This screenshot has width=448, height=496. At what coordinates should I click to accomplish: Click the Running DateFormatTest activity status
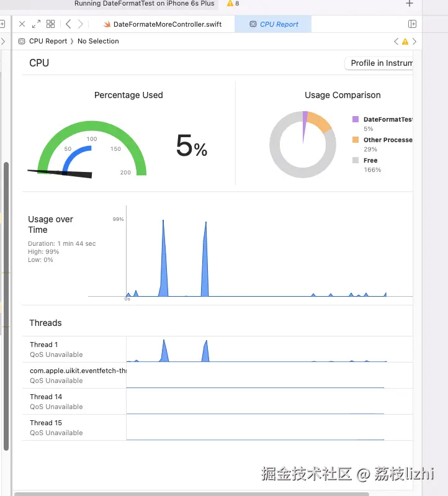(144, 4)
